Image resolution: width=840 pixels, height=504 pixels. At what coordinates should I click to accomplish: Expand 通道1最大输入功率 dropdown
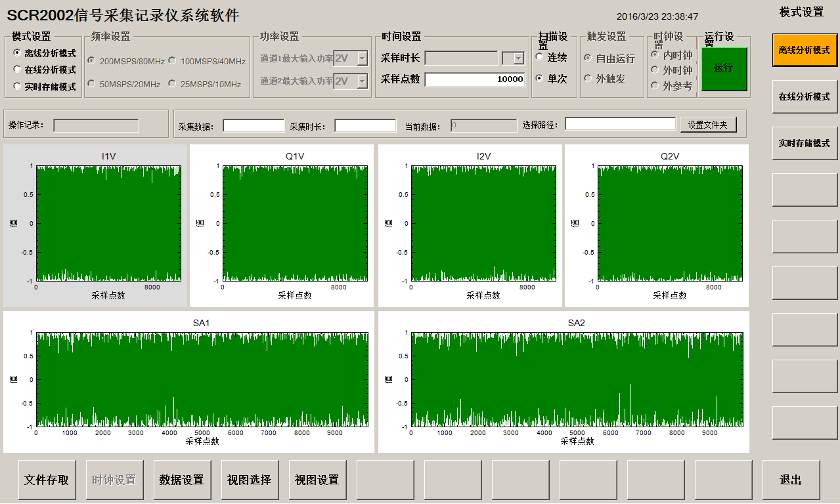coord(362,58)
